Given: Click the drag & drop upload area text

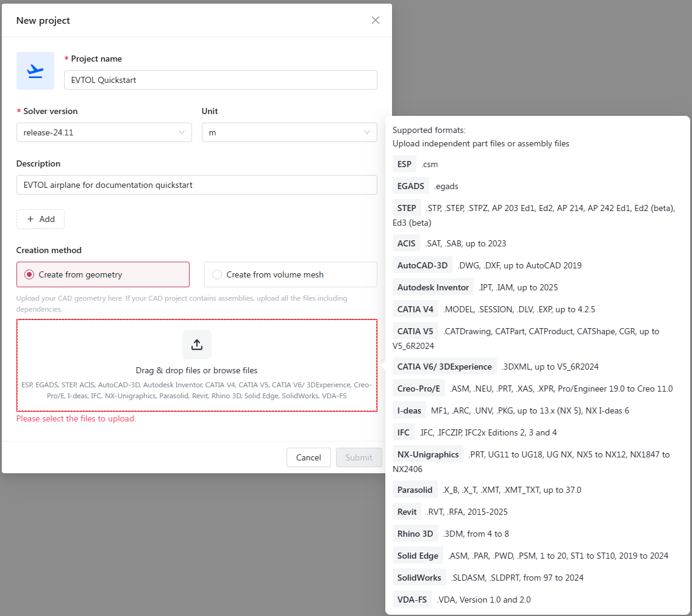Looking at the screenshot, I should click(x=196, y=370).
